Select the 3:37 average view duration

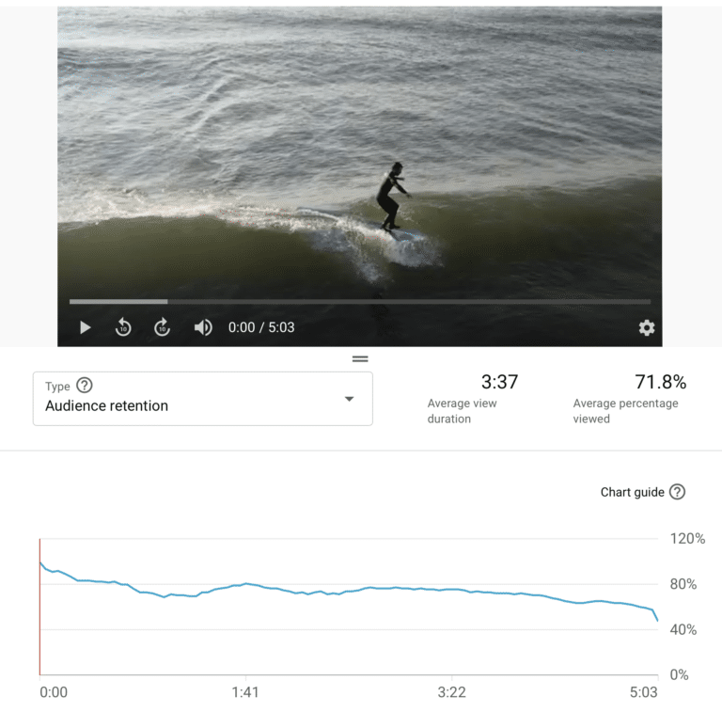pos(499,382)
